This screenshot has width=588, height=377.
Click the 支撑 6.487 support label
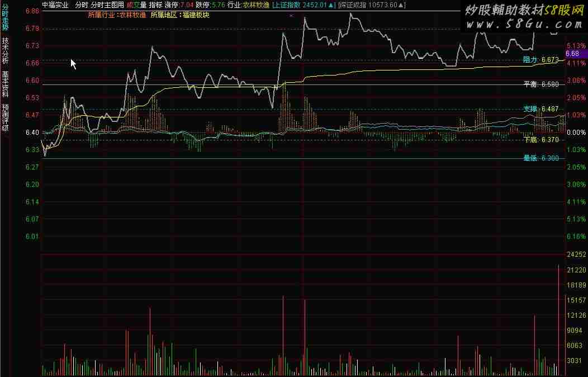[x=540, y=109]
